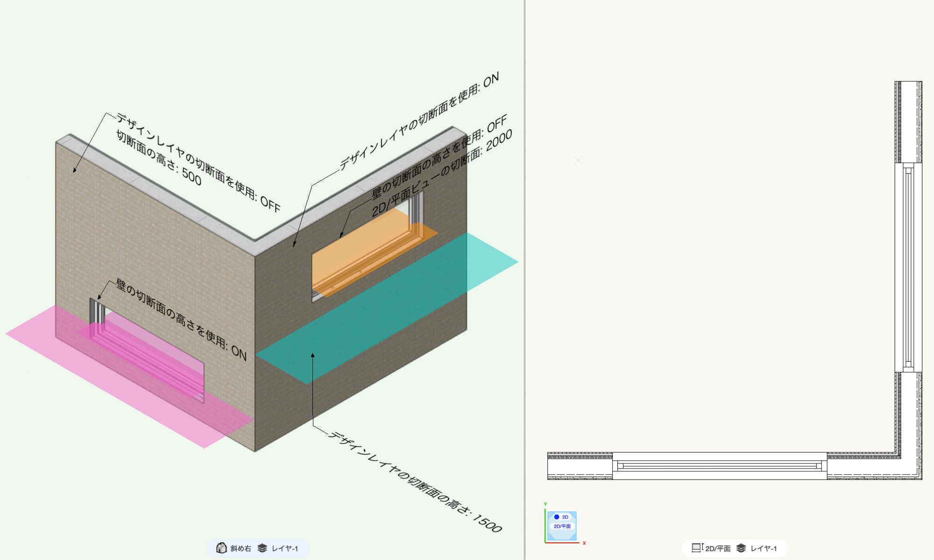The image size is (934, 560).
Task: Click the green Y axis label
Action: pyautogui.click(x=545, y=504)
